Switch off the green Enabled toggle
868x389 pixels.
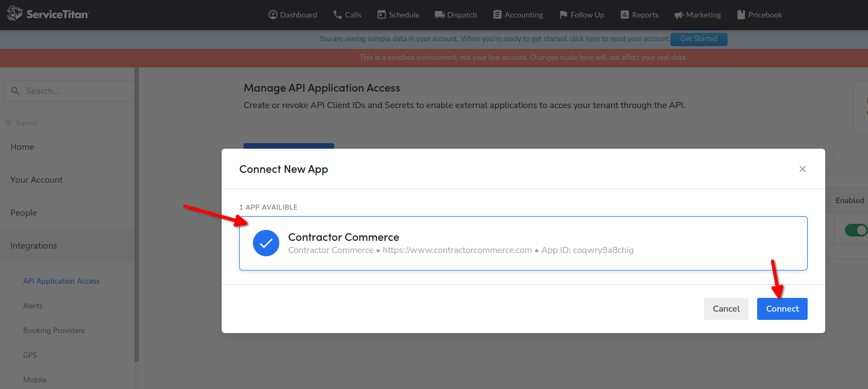[856, 230]
